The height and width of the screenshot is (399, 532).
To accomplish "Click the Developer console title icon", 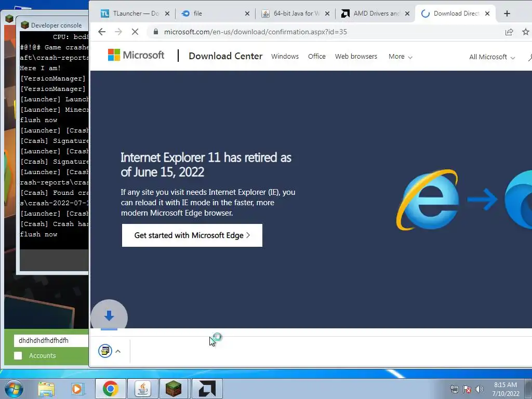I will (x=25, y=25).
